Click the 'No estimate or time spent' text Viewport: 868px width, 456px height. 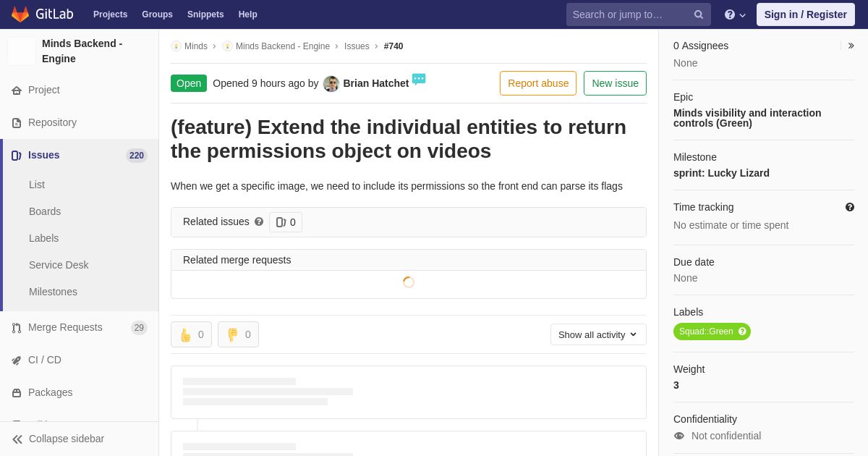coord(731,225)
